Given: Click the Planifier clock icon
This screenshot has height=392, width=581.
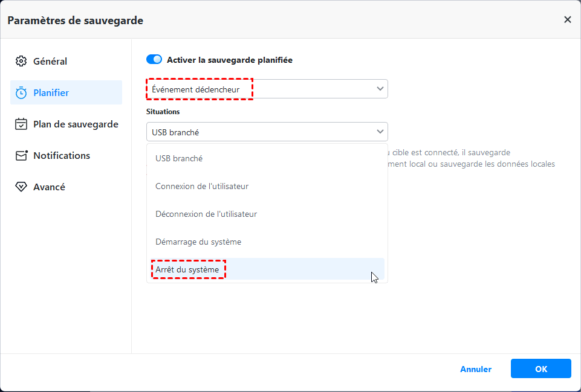Looking at the screenshot, I should (21, 92).
